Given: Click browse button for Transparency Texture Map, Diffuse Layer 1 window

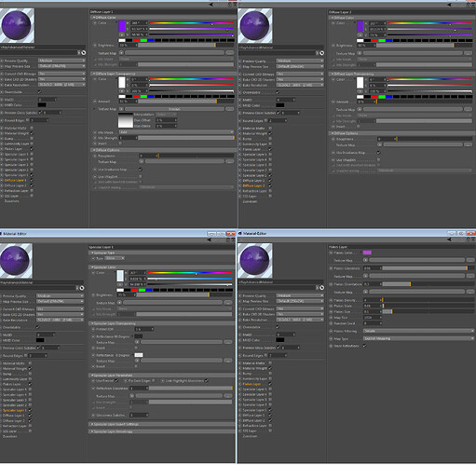Looking at the screenshot, I should coord(230,109).
